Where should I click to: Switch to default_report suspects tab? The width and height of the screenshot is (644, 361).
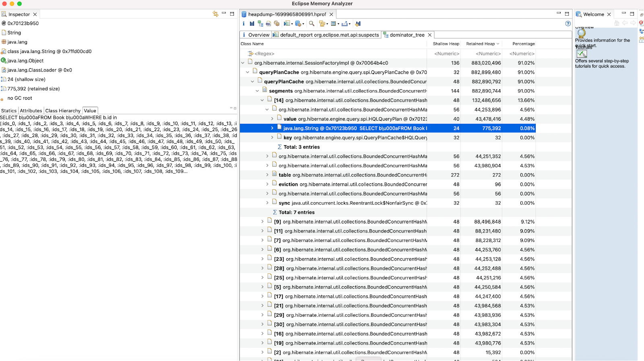(326, 35)
